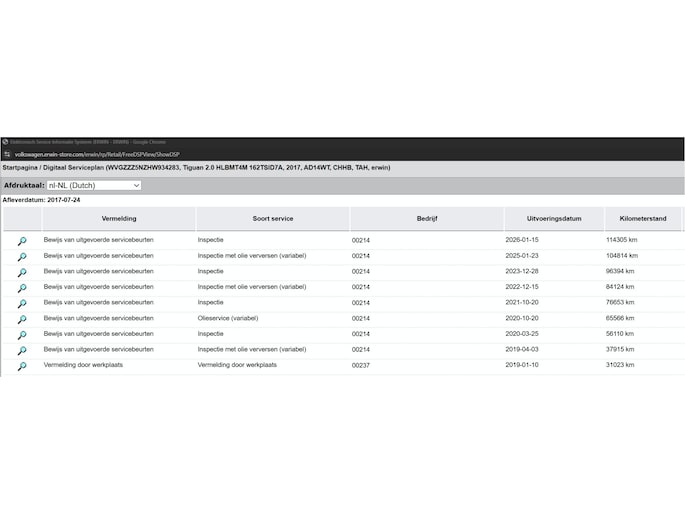Click magnifier icon for the 104814 km entry
Screen dimensions: 685x514
point(21,257)
